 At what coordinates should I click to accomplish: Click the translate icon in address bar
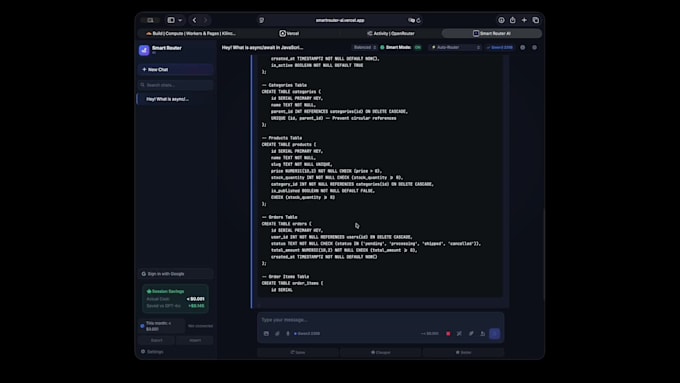pyautogui.click(x=411, y=20)
